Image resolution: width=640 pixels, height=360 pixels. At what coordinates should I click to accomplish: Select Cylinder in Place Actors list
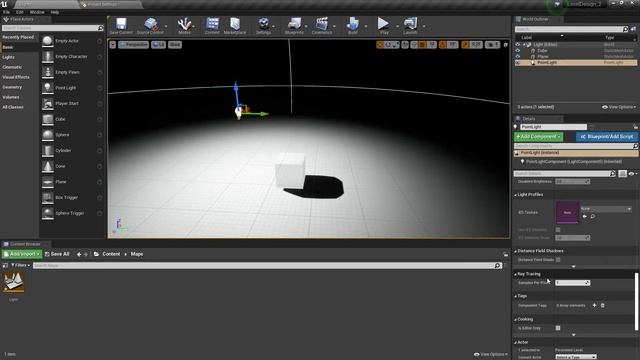click(72, 151)
